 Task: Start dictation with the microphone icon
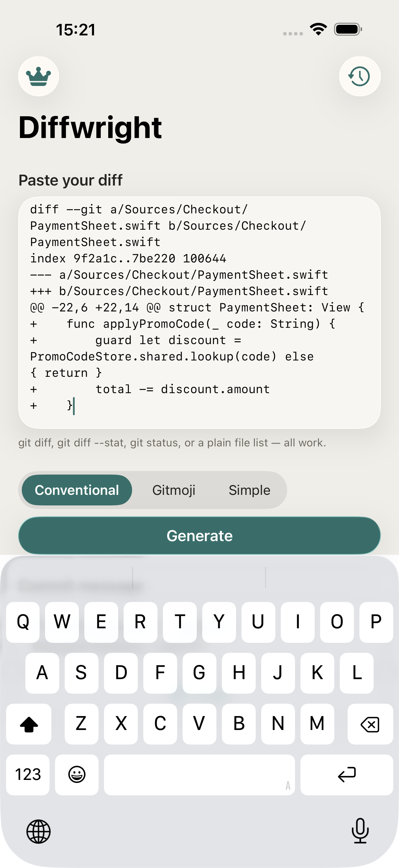pos(360,830)
